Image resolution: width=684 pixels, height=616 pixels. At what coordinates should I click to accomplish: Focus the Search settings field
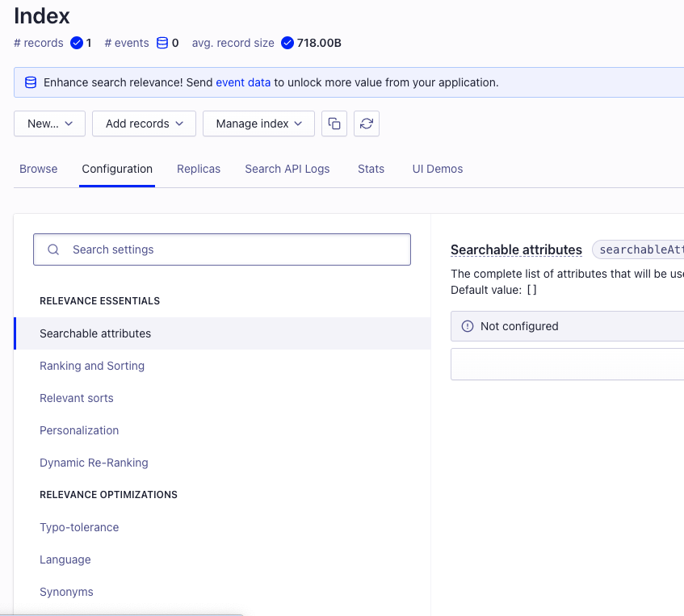[222, 249]
